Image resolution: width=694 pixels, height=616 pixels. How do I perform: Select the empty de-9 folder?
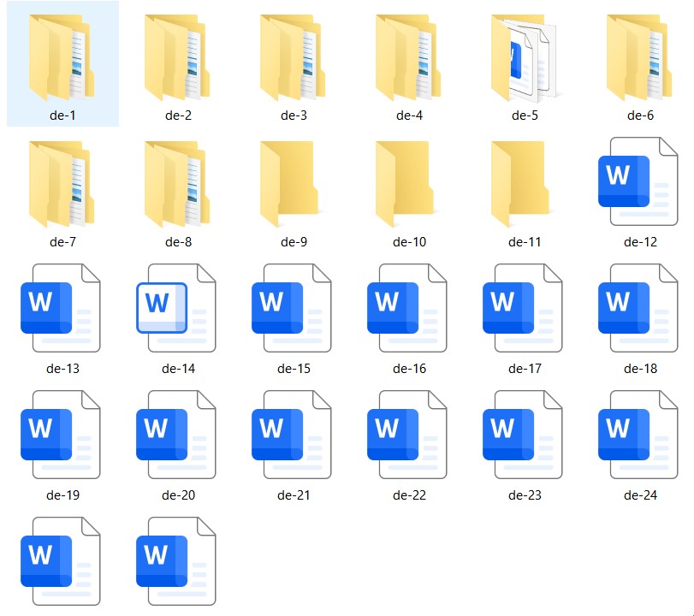[293, 184]
